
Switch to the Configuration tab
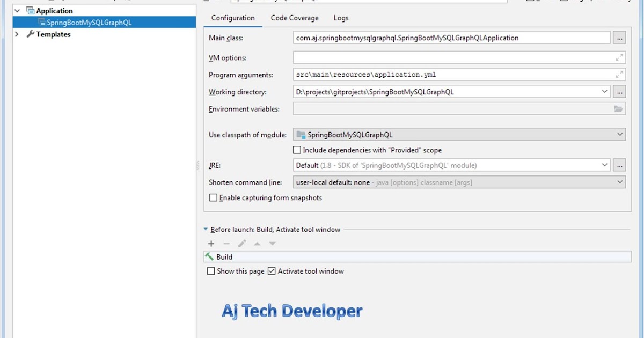[x=233, y=18]
